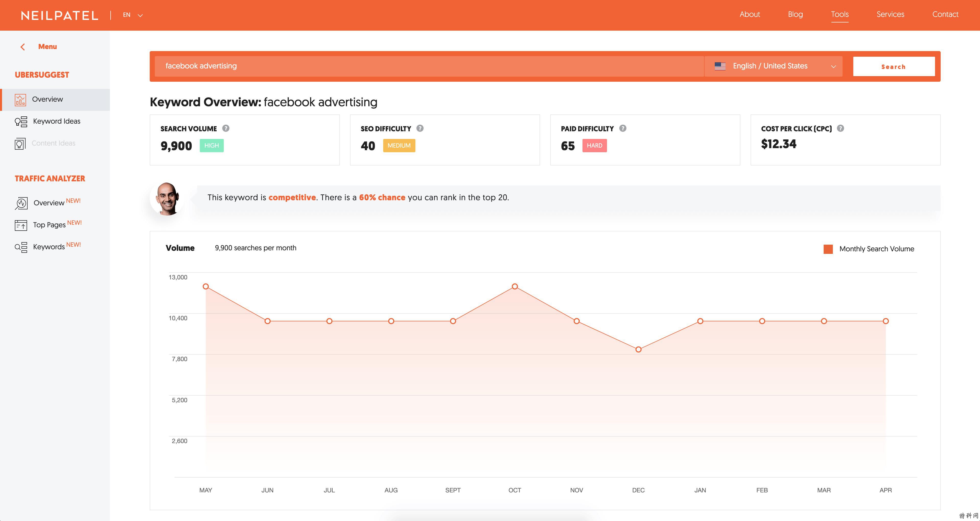The height and width of the screenshot is (521, 980).
Task: Click the JUN data point on chart
Action: tap(267, 321)
